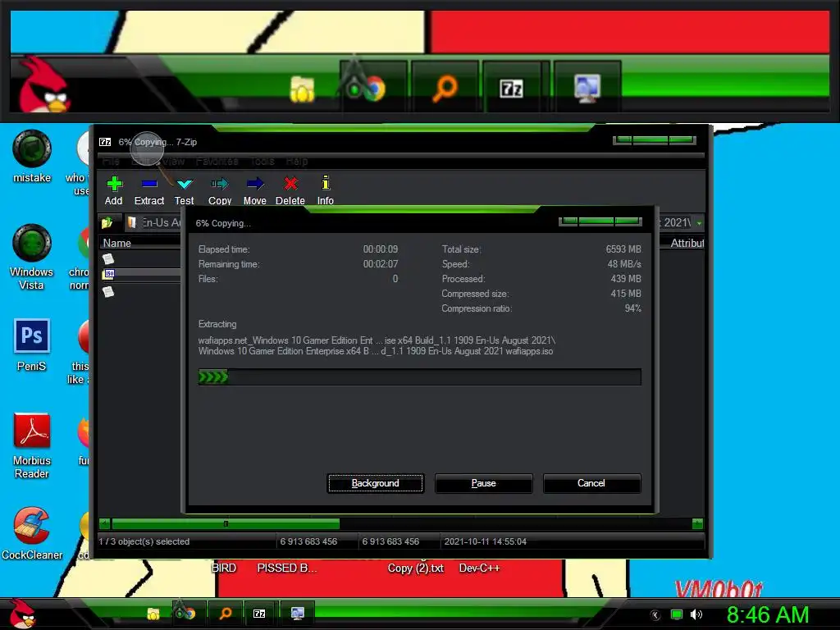This screenshot has height=630, width=840.
Task: Open the Help menu
Action: [297, 162]
